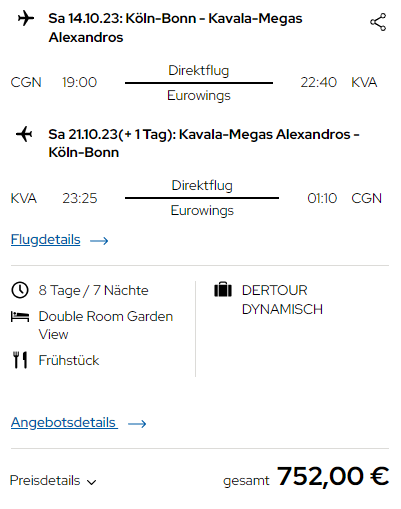Viewport: 401px width, 509px height.
Task: Select the return flight heading Sa 21.10.23
Action: [x=204, y=143]
